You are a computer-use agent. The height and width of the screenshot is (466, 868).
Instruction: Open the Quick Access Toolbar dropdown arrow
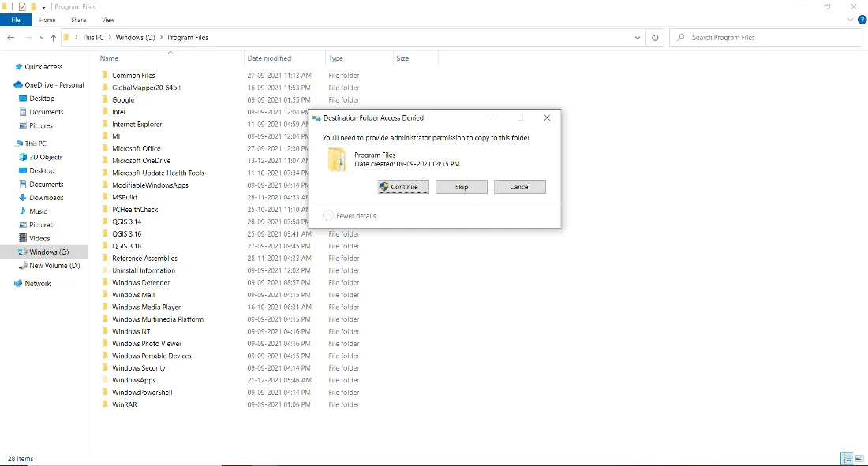pos(43,7)
